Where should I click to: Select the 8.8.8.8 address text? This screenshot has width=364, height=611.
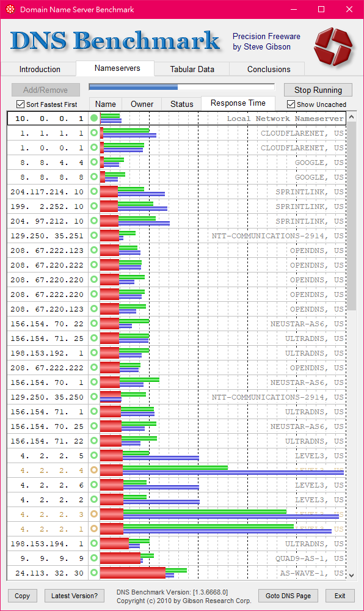[51, 177]
